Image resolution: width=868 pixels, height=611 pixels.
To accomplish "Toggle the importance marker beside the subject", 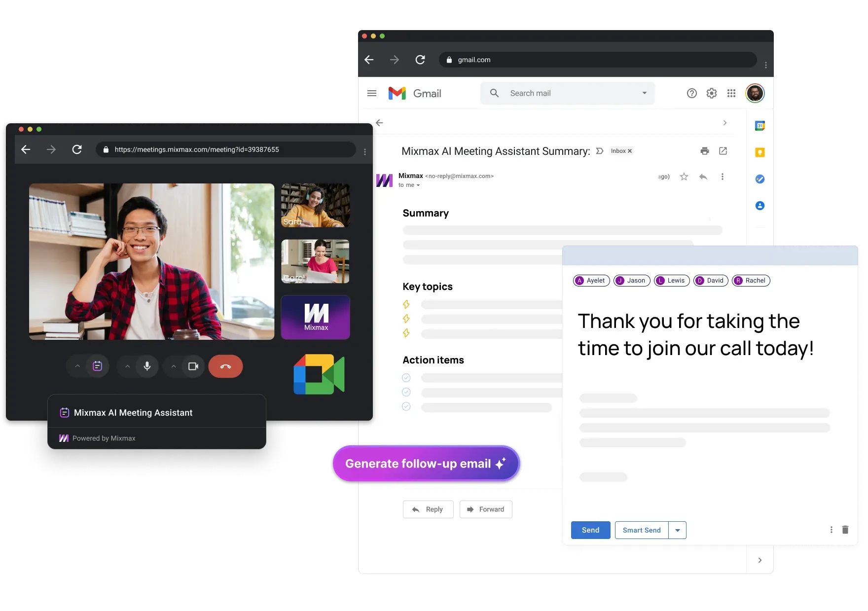I will click(600, 151).
